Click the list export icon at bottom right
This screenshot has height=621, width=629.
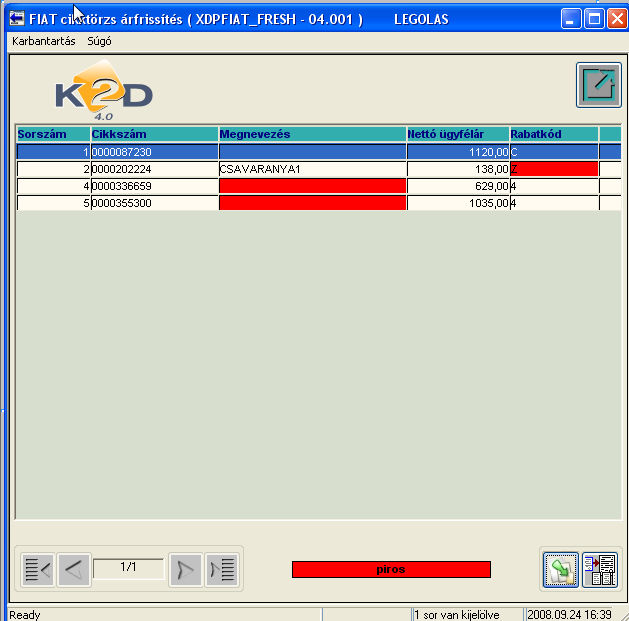tap(600, 570)
